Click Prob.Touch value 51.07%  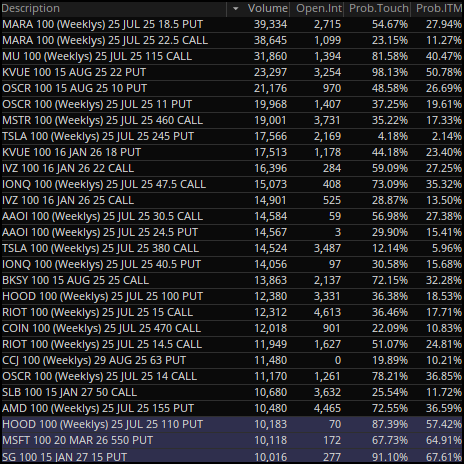click(x=390, y=344)
